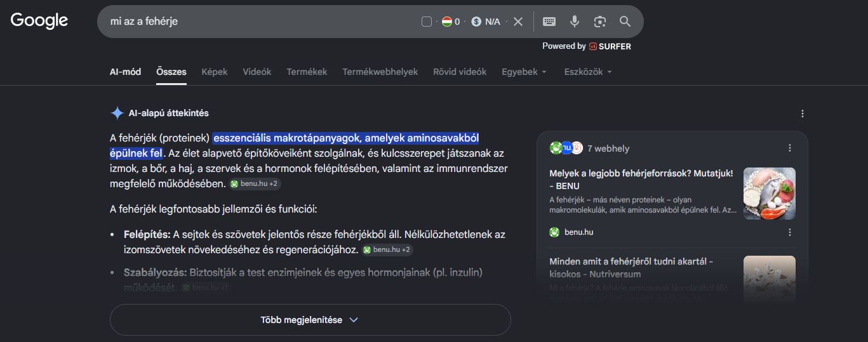Submit search with the magnifying glass
The image size is (868, 342).
click(625, 22)
